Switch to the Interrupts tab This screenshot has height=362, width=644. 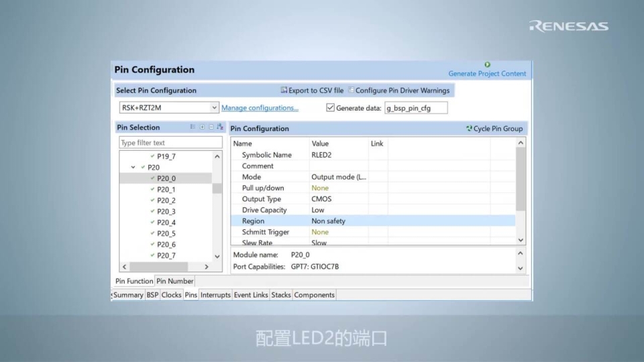click(x=215, y=295)
